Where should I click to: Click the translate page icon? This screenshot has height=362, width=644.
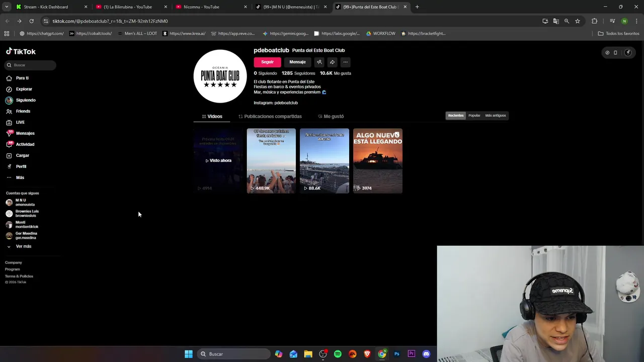[556, 21]
